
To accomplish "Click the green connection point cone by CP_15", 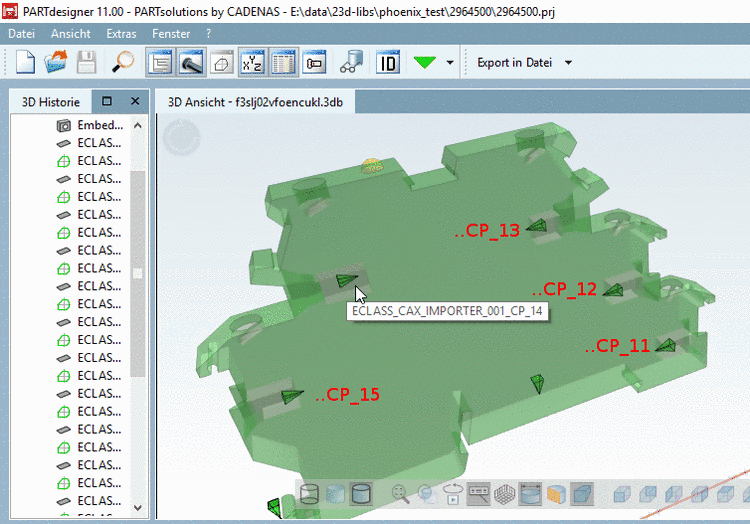I will coord(292,396).
